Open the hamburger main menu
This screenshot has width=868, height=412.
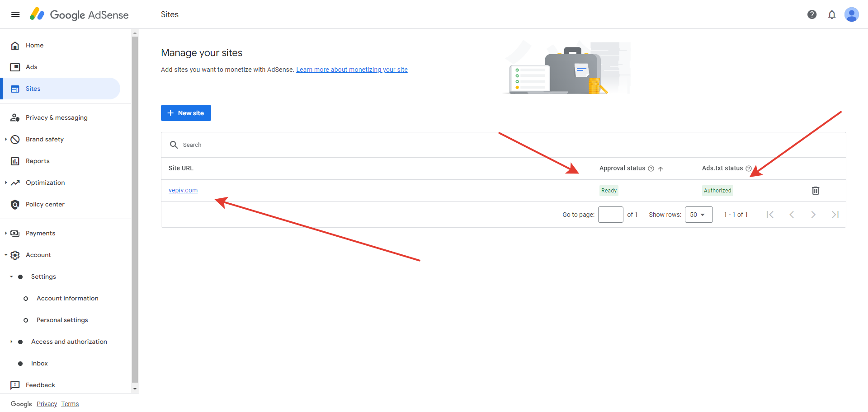click(15, 14)
